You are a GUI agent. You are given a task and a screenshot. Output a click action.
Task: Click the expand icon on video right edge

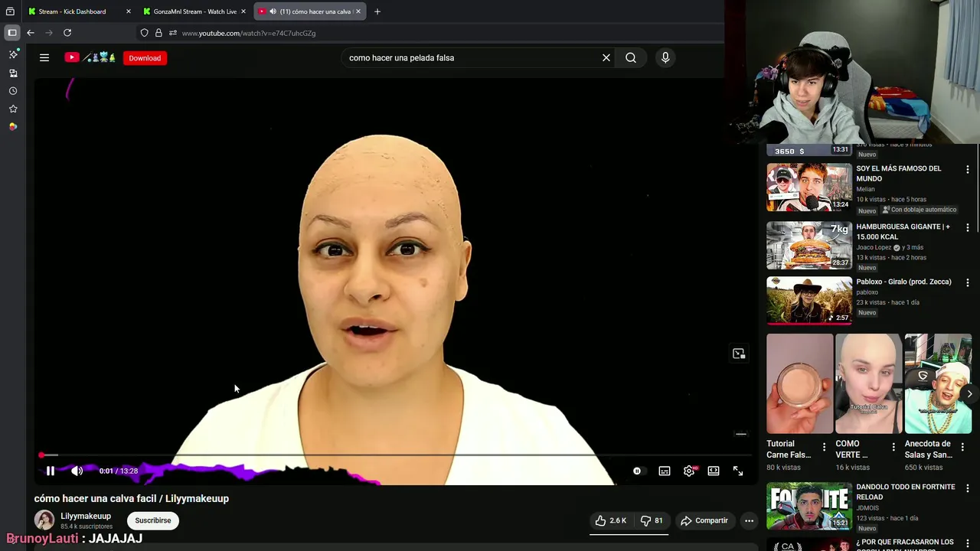click(739, 354)
